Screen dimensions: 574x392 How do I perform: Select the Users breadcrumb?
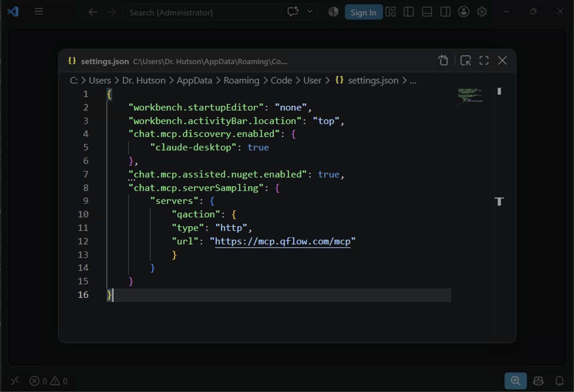coord(100,80)
